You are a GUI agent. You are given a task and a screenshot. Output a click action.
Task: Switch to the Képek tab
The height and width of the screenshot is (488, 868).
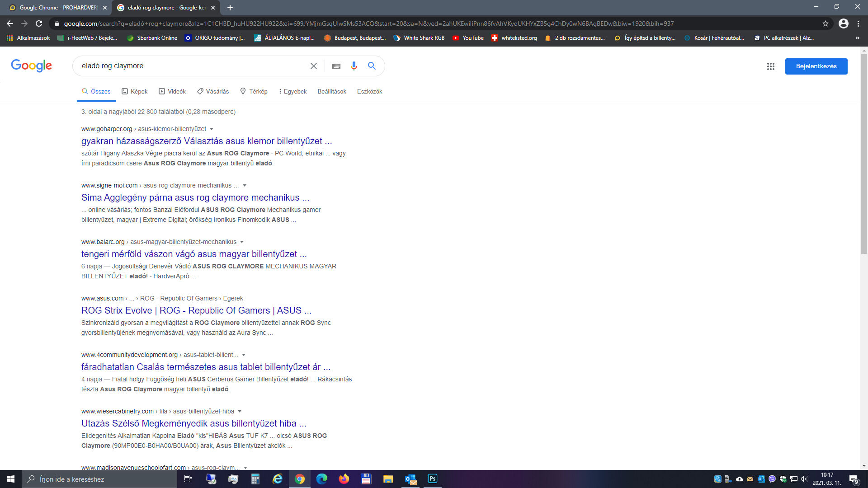(x=135, y=92)
